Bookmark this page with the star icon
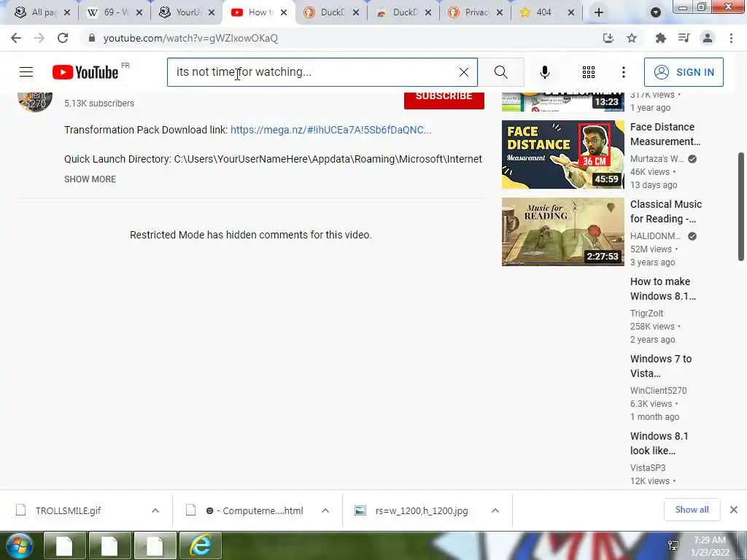The width and height of the screenshot is (747, 560). tap(632, 38)
